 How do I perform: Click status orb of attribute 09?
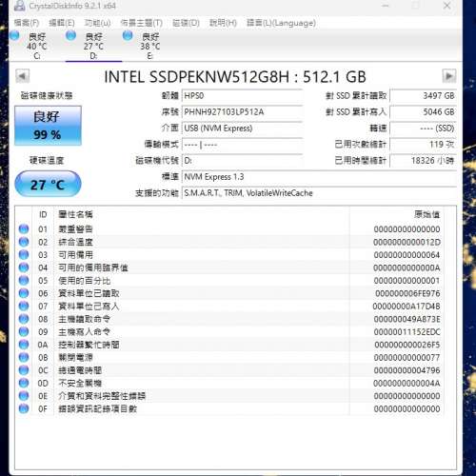click(24, 332)
